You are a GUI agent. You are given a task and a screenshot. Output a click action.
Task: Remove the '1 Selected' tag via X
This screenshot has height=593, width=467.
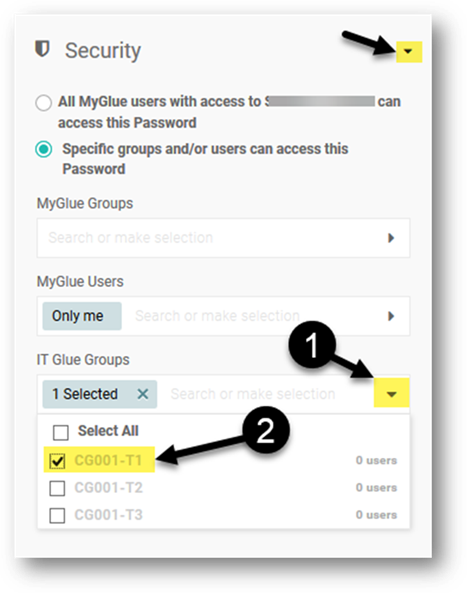[143, 394]
